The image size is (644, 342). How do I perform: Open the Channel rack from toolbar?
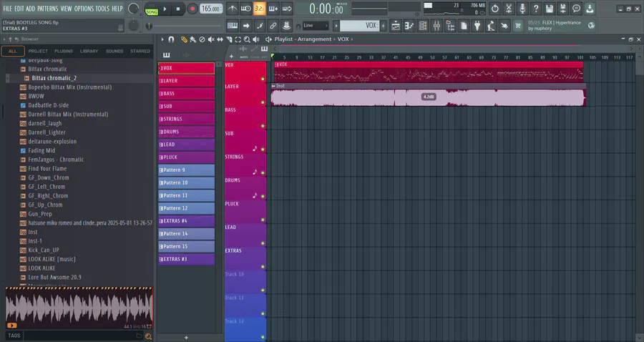pyautogui.click(x=423, y=26)
